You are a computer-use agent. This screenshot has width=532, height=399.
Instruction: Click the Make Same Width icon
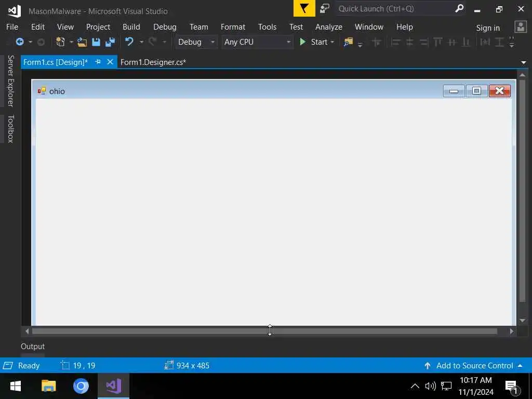[x=485, y=42]
